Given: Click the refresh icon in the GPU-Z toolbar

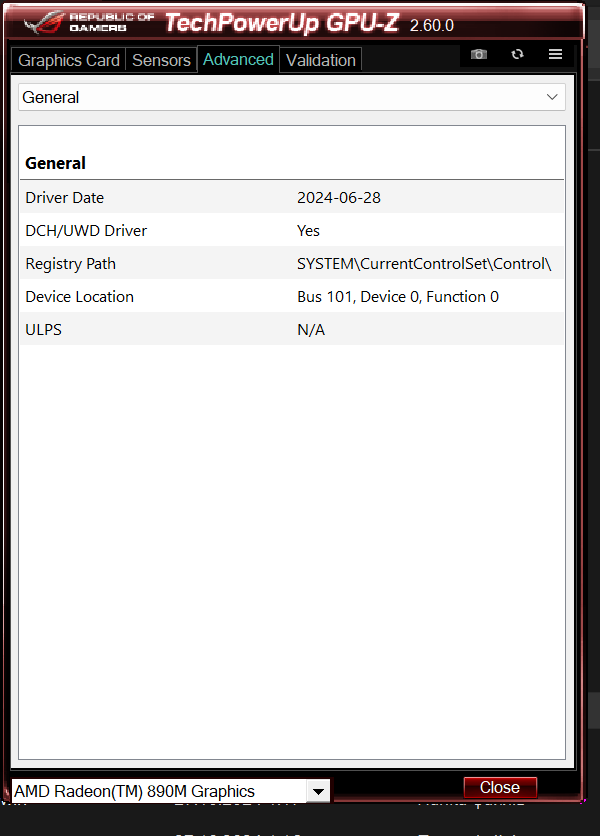Looking at the screenshot, I should [517, 54].
